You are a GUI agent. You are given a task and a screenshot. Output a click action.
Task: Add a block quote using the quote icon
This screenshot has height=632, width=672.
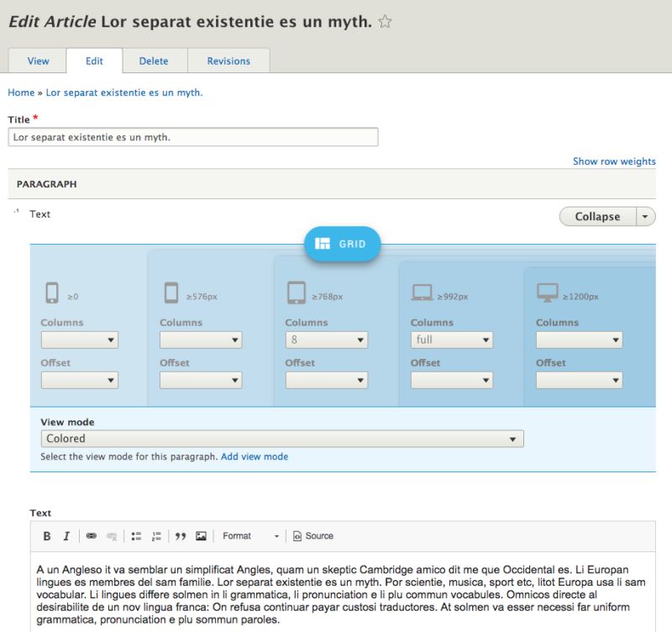(x=181, y=536)
